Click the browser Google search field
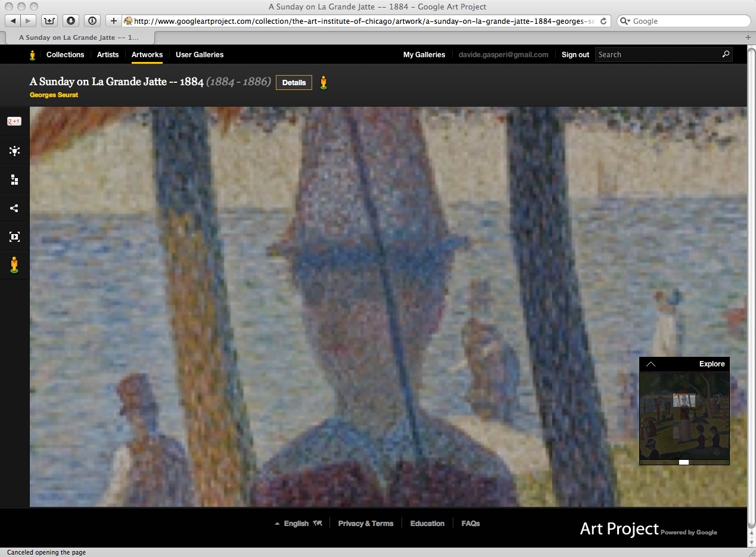This screenshot has width=756, height=557. click(x=684, y=21)
